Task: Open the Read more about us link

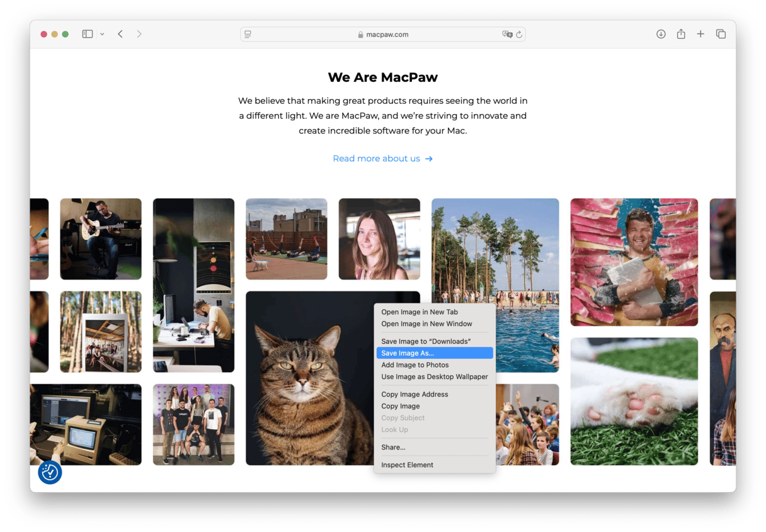Action: point(382,159)
